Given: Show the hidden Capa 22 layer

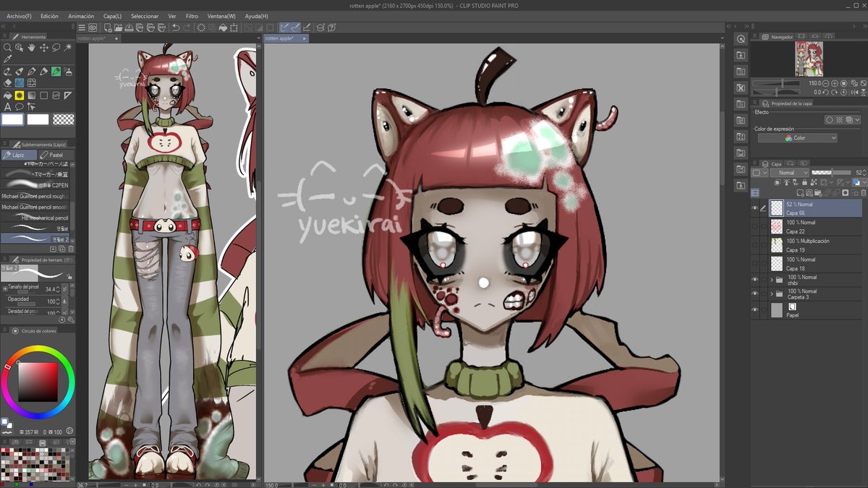Looking at the screenshot, I should pos(754,227).
